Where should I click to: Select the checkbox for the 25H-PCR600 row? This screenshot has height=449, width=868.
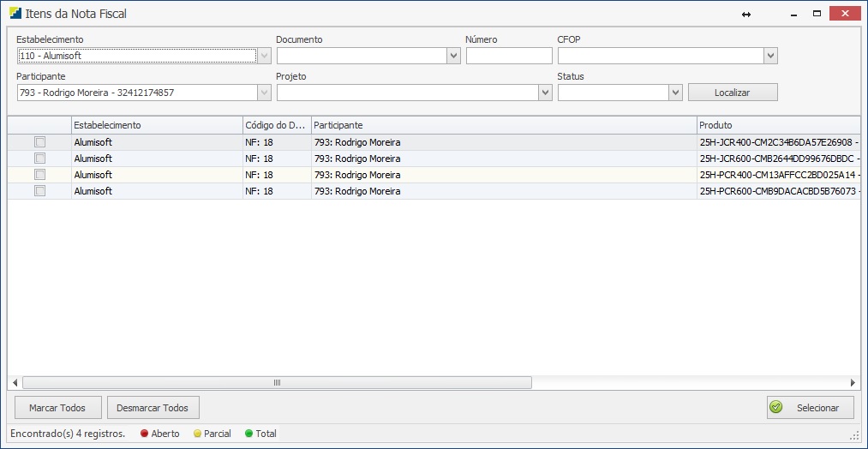pos(39,191)
